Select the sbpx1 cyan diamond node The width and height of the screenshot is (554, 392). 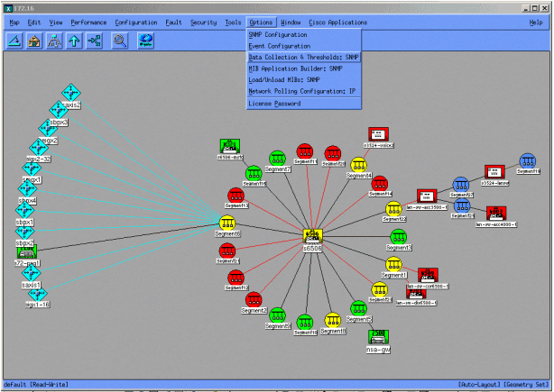[x=24, y=210]
